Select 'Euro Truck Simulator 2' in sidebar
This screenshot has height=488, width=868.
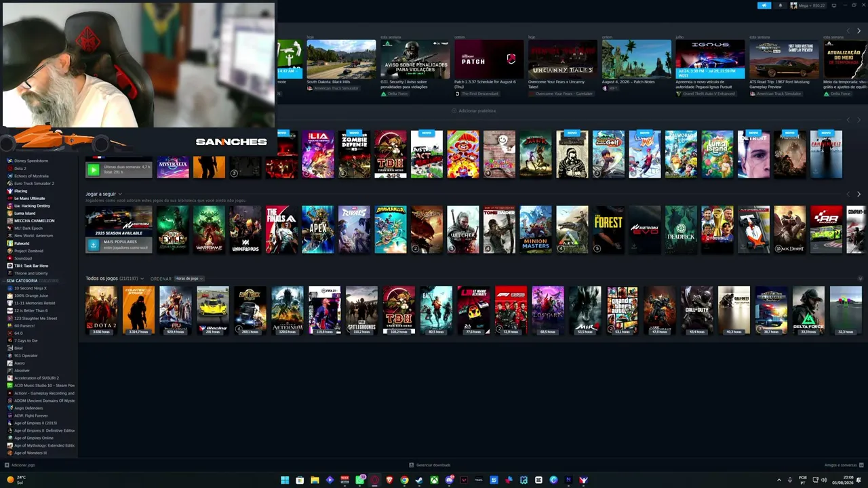coord(34,183)
